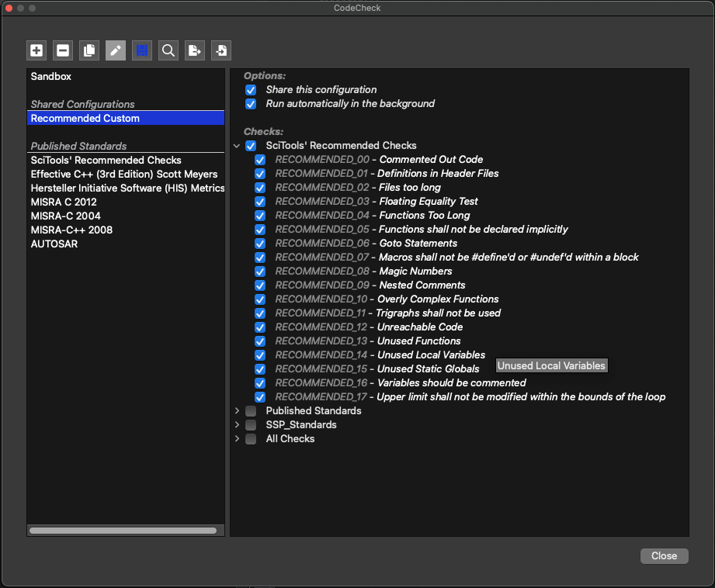This screenshot has height=588, width=715.
Task: Select MISRA C 2012 standard
Action: 126,202
